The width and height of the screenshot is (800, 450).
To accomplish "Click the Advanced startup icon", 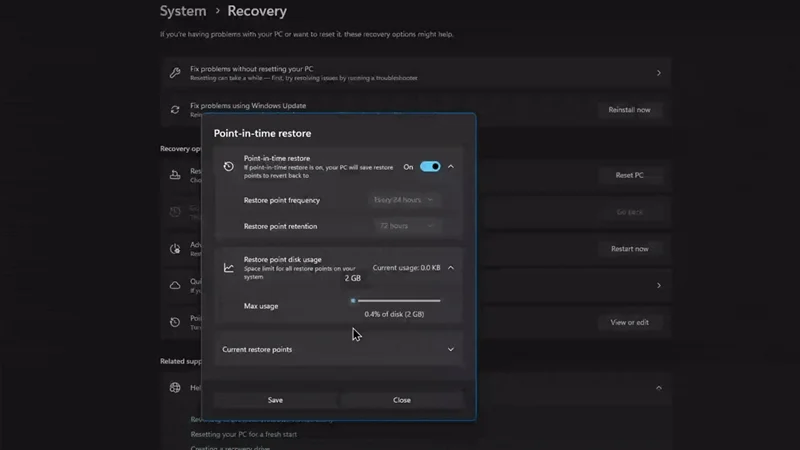I will coord(175,249).
